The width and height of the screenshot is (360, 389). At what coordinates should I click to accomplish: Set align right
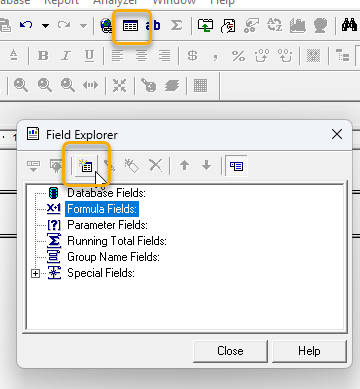[x=165, y=56]
